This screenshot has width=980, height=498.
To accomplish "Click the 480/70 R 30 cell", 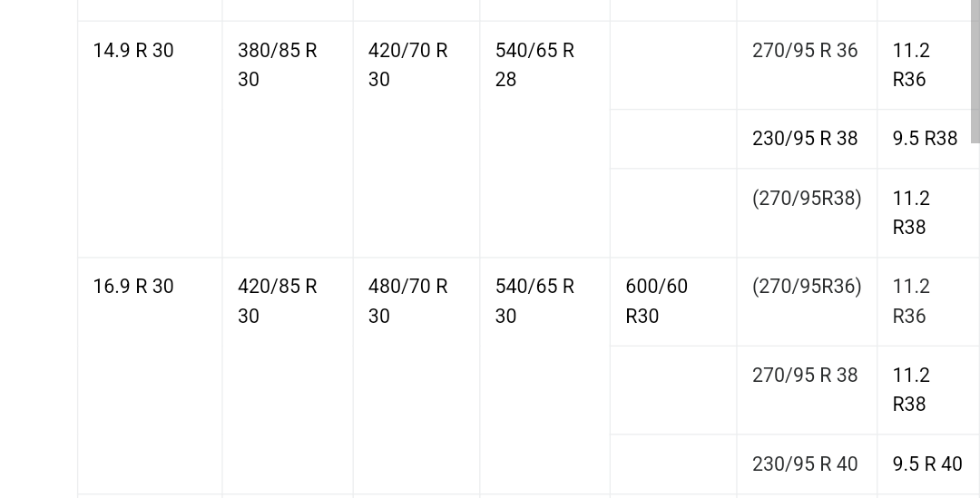I will pos(407,301).
